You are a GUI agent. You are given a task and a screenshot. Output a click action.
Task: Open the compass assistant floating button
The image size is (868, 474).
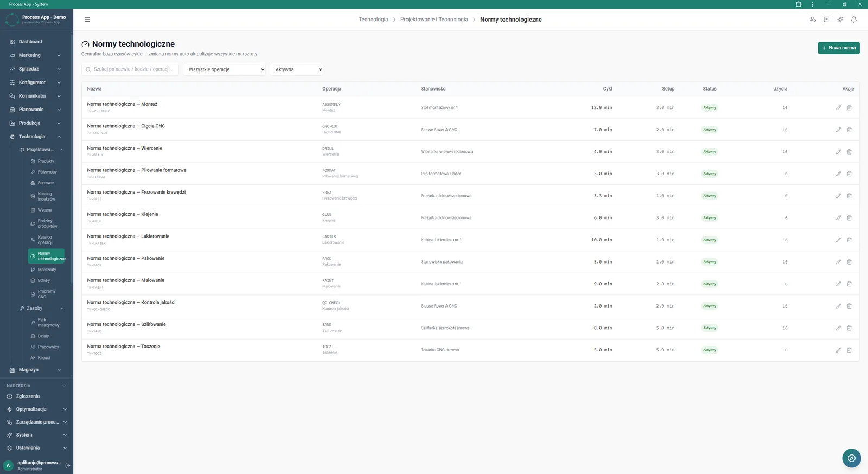[x=851, y=458]
